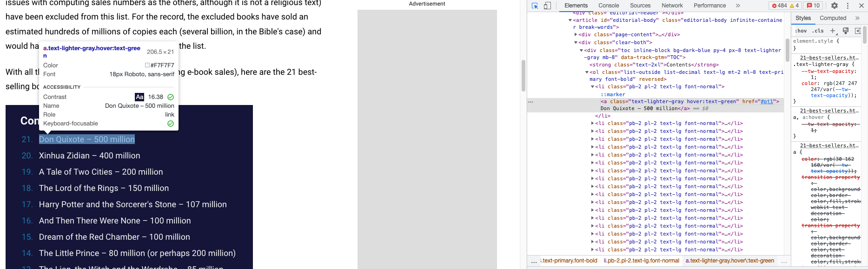Collapse the div.clear-both node
This screenshot has width=868, height=269.
click(x=576, y=42)
